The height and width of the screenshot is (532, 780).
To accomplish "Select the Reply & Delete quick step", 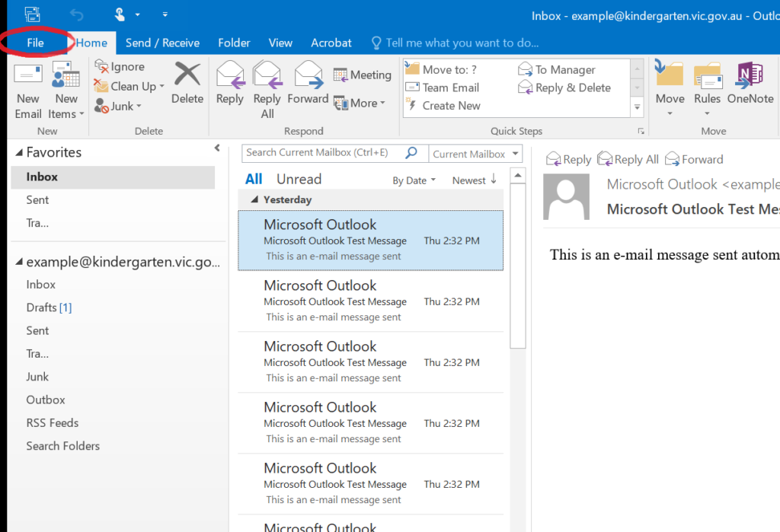I will (564, 88).
